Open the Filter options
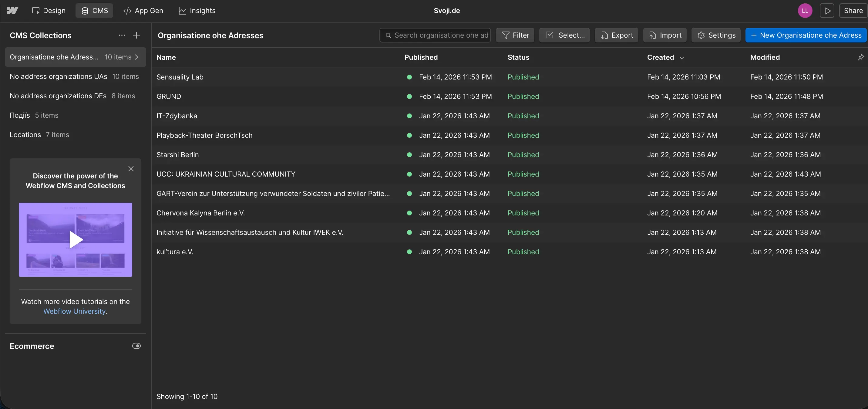The width and height of the screenshot is (868, 409). [x=515, y=35]
